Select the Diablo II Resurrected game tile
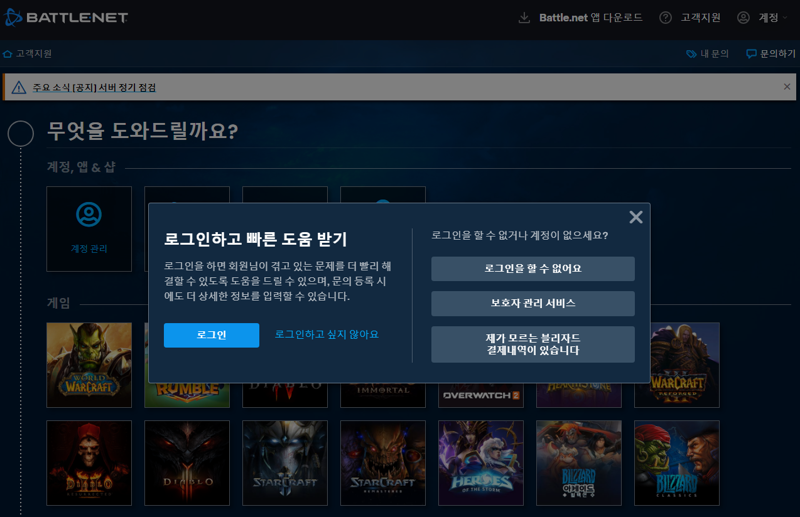The height and width of the screenshot is (517, 800). (89, 463)
